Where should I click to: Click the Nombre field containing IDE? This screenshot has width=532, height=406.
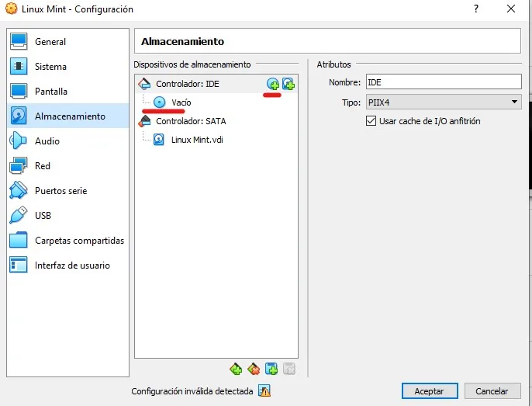[x=444, y=82]
